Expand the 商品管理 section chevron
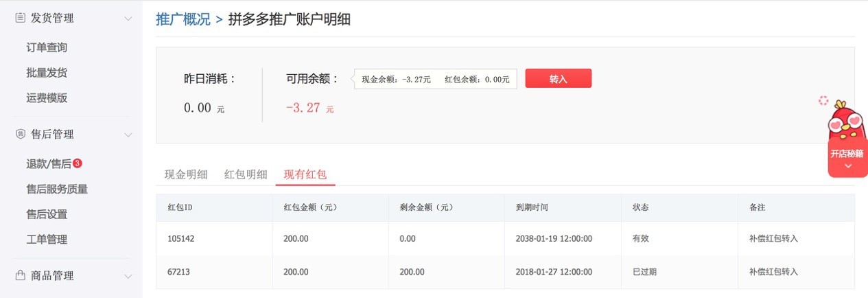The image size is (868, 298). [128, 276]
